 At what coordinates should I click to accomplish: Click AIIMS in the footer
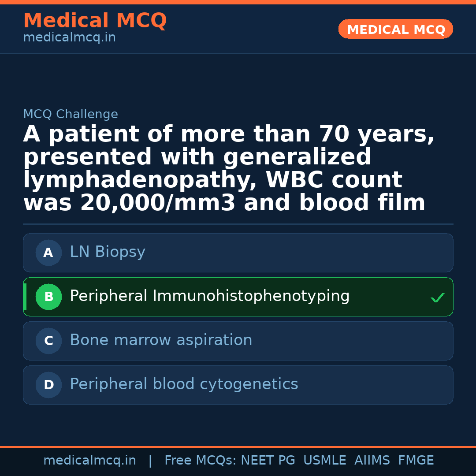coord(372,461)
